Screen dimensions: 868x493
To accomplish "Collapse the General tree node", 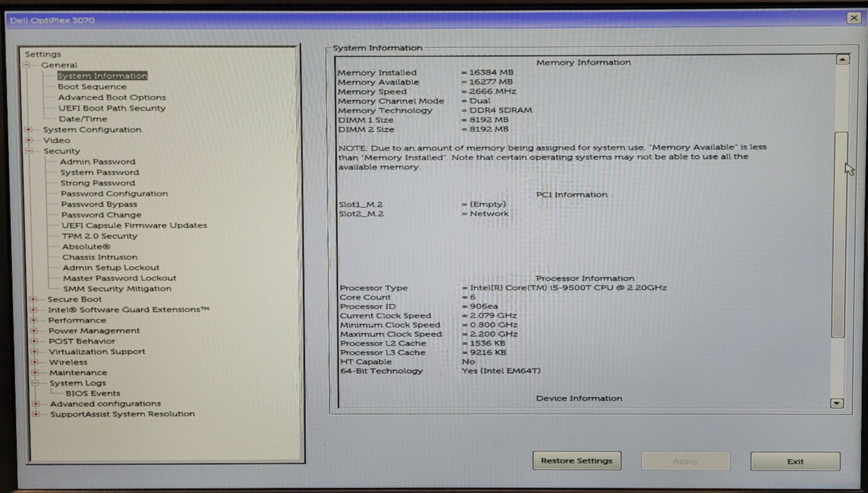I will 27,65.
